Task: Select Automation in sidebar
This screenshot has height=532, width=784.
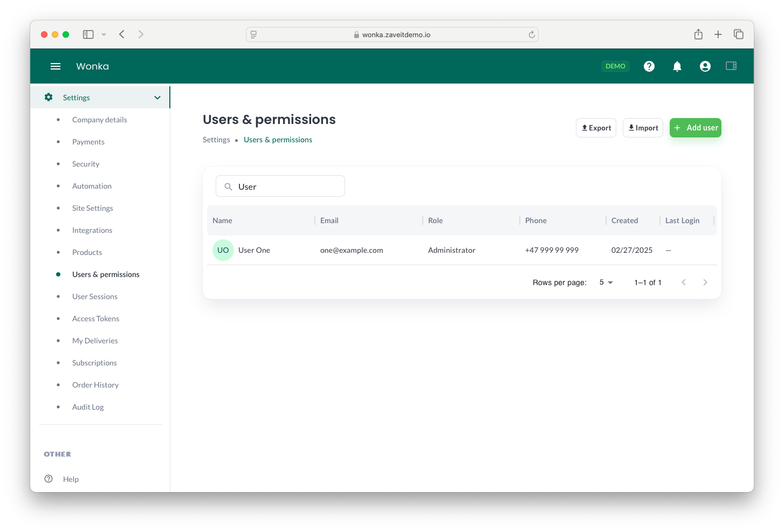Action: click(x=92, y=186)
